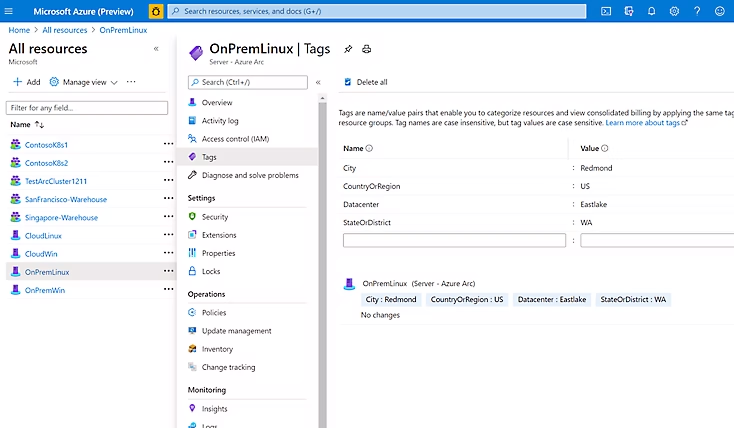
Task: Click the Datacenter : Eastlake tag chip
Action: (551, 300)
